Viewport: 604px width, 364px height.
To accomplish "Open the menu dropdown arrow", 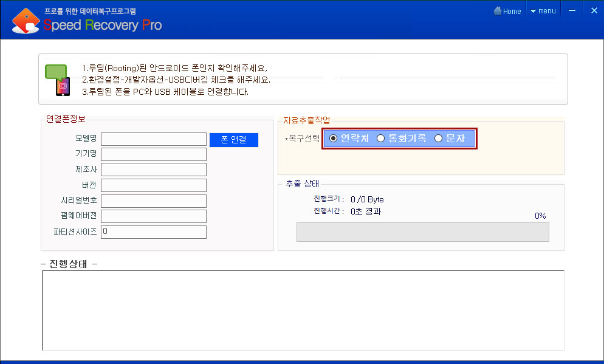I will [x=533, y=11].
